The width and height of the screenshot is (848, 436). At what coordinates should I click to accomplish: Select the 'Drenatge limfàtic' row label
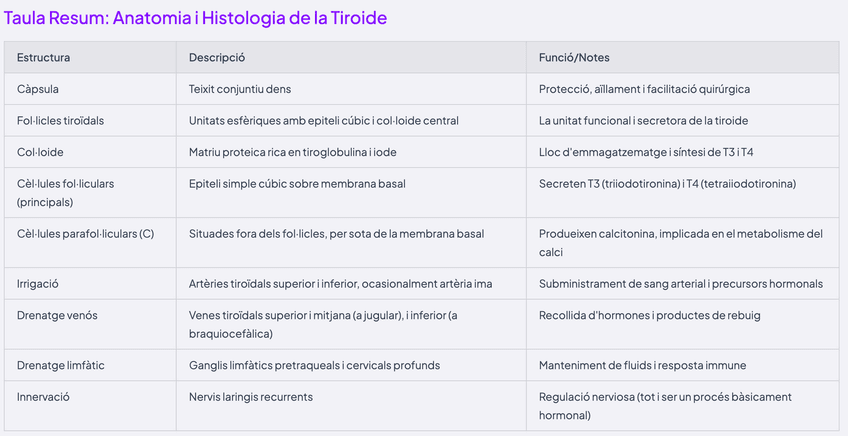pyautogui.click(x=62, y=365)
